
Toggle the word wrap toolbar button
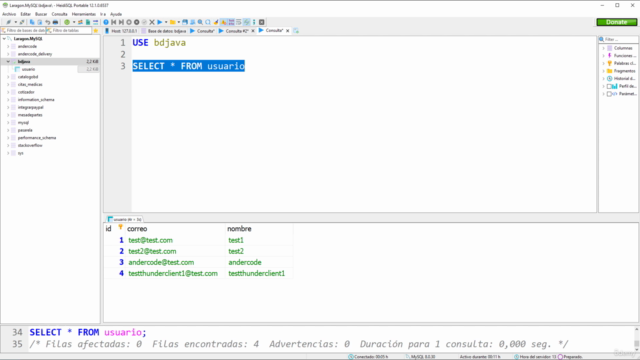click(239, 22)
